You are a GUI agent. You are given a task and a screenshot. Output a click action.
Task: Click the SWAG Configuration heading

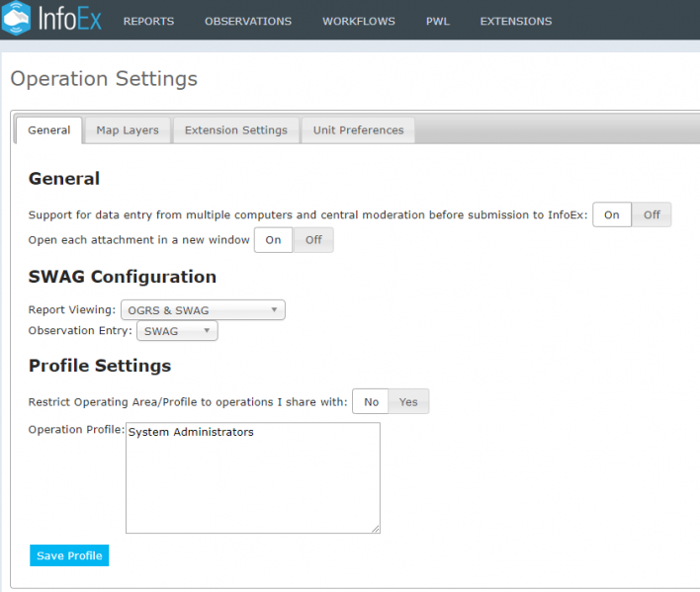[x=123, y=277]
